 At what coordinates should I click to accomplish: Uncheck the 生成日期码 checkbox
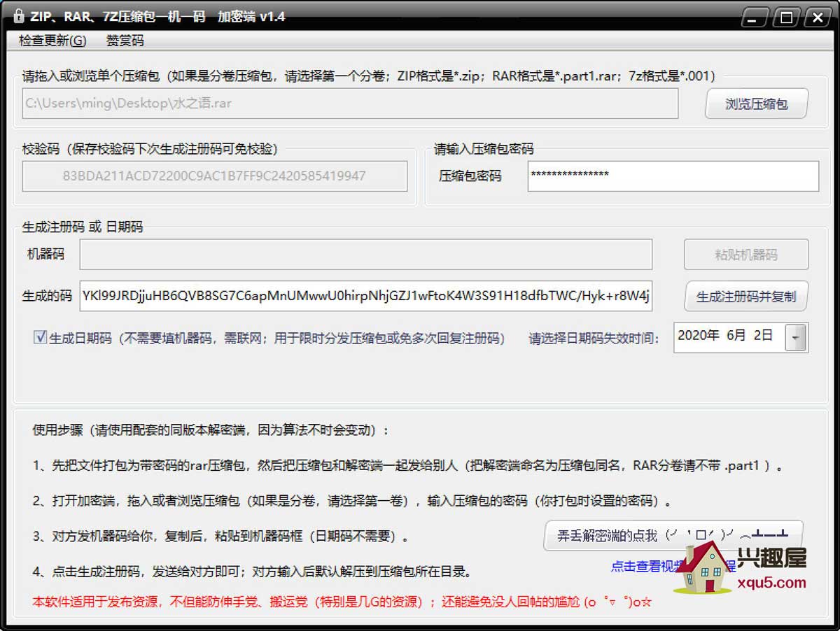pos(40,338)
